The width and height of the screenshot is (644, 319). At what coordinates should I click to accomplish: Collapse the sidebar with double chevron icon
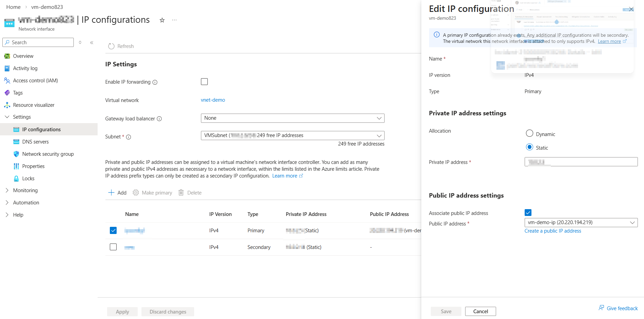click(x=92, y=43)
